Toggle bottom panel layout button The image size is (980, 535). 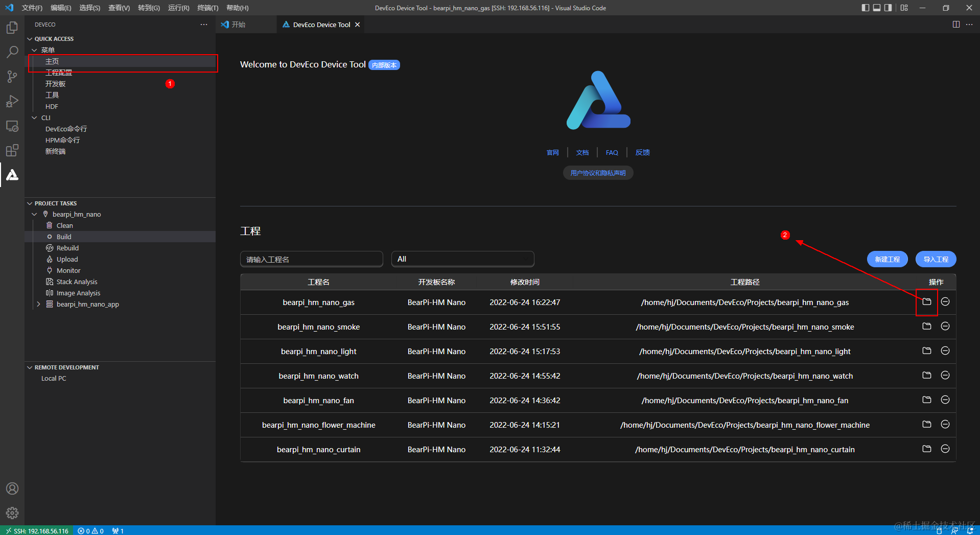[x=877, y=8]
